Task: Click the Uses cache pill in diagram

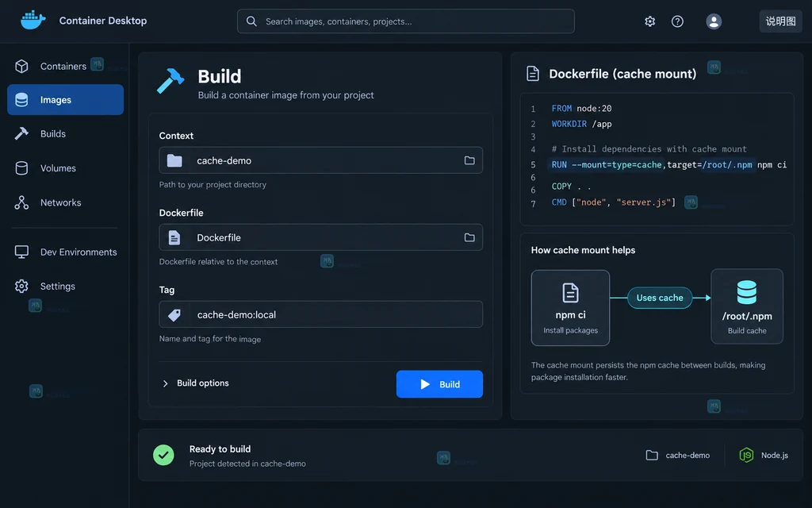Action: click(660, 298)
